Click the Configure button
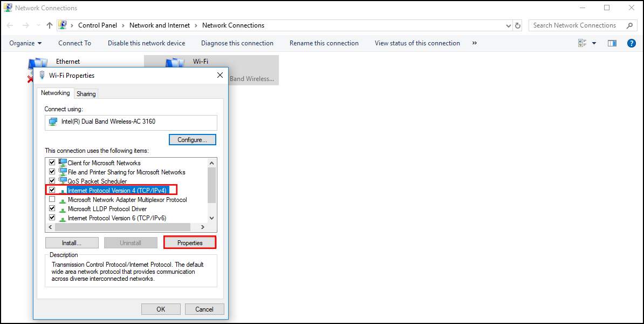Screen dimensions: 644x324 pyautogui.click(x=192, y=140)
